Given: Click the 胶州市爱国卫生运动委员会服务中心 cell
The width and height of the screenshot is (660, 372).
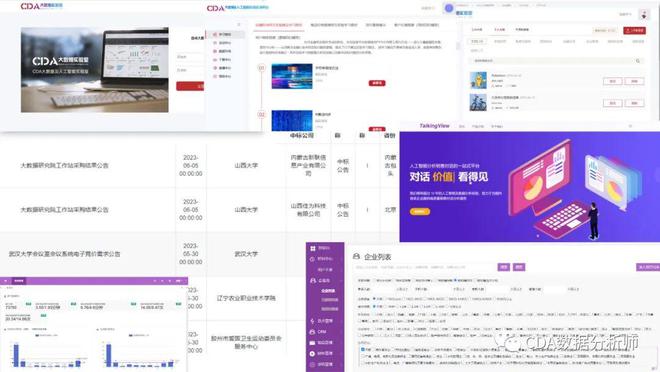Looking at the screenshot, I should (246, 342).
